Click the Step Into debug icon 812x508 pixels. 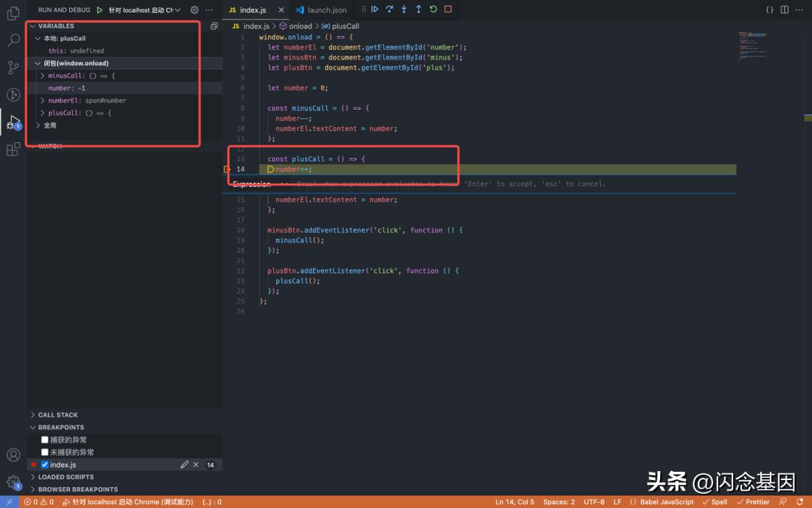404,10
